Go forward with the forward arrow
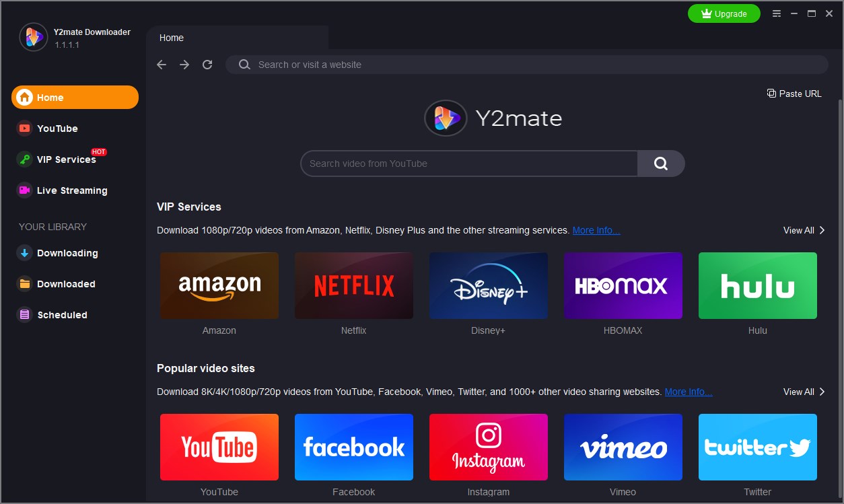 click(x=184, y=65)
